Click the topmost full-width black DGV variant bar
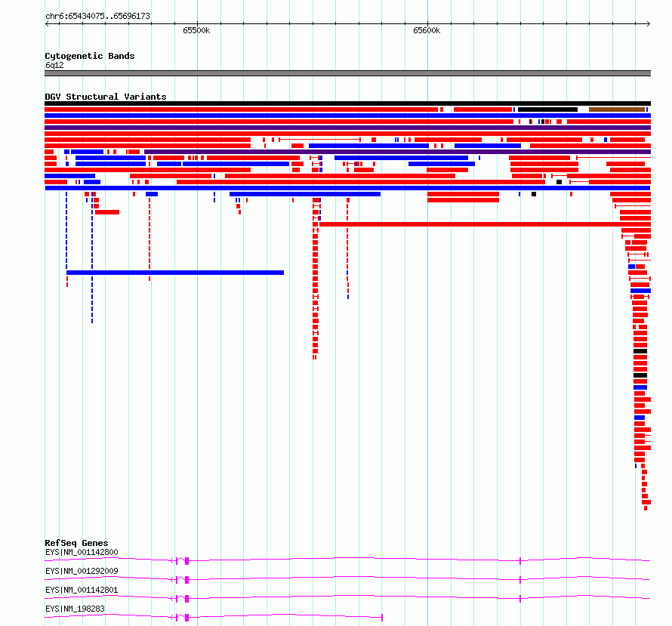 [347, 103]
